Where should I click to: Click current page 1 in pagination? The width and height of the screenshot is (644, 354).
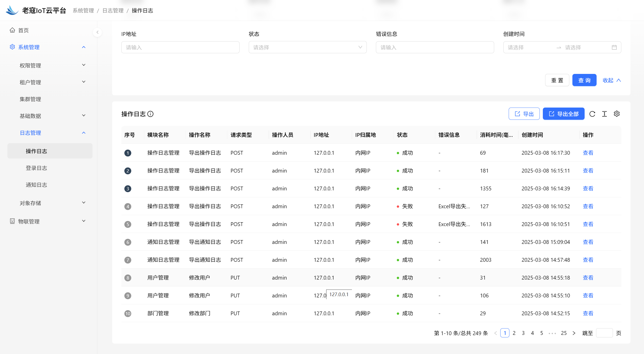coord(505,333)
